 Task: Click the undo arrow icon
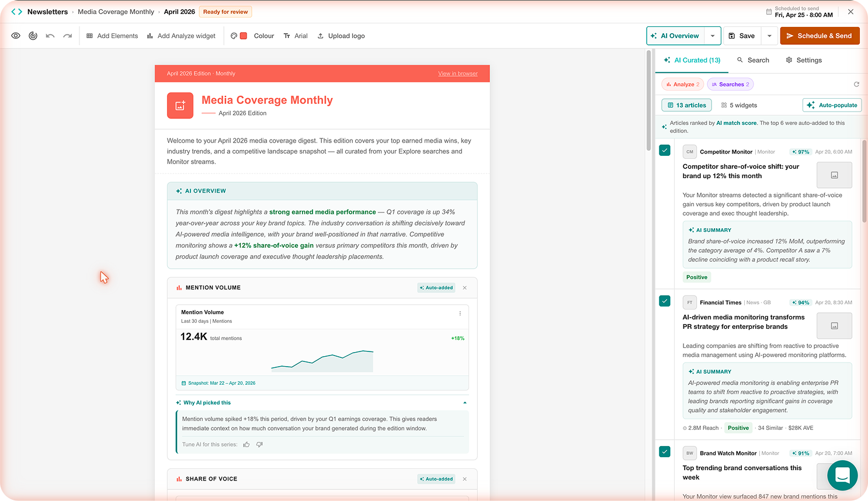coord(50,36)
